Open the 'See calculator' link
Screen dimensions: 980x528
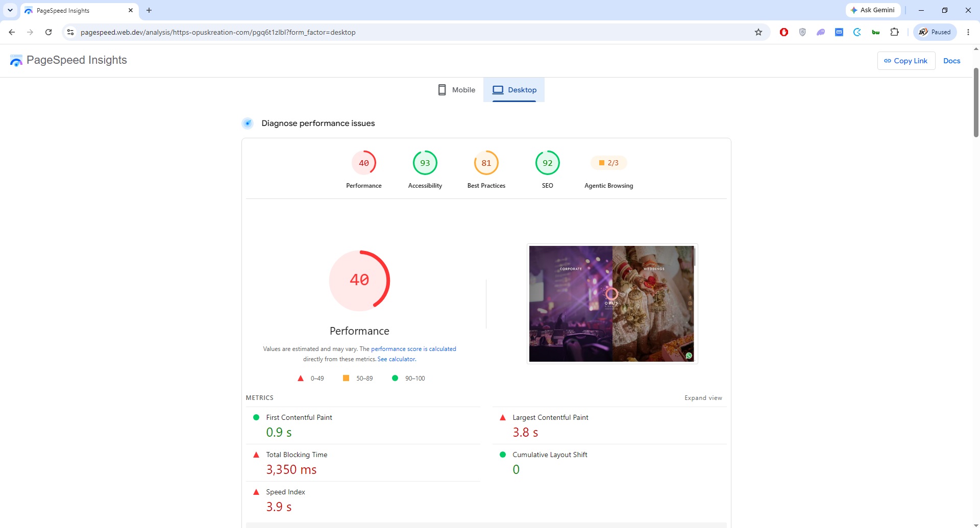[397, 359]
